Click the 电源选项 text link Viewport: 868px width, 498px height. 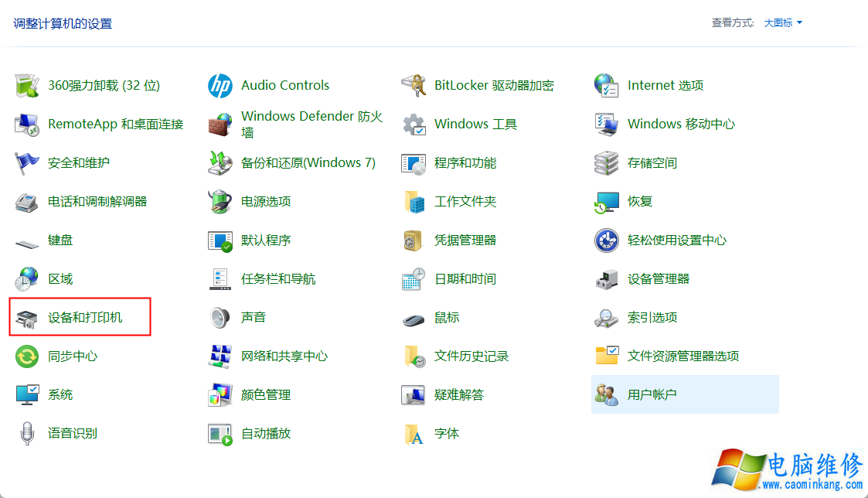point(266,202)
